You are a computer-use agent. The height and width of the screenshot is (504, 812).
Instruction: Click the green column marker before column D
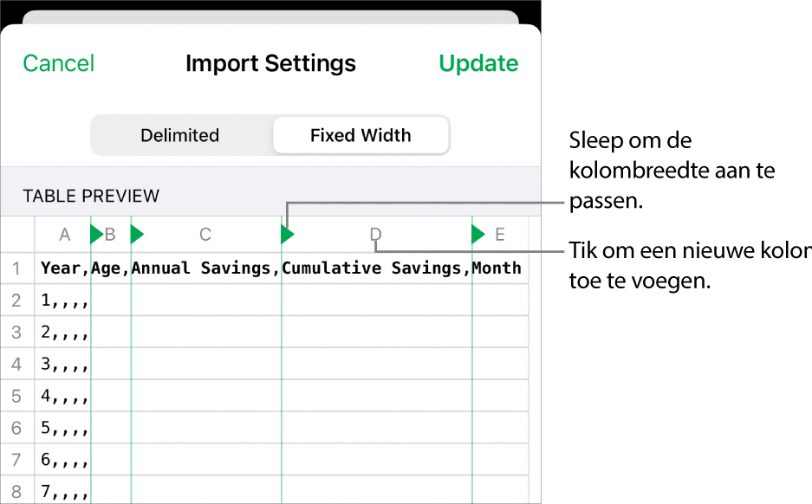click(x=287, y=234)
